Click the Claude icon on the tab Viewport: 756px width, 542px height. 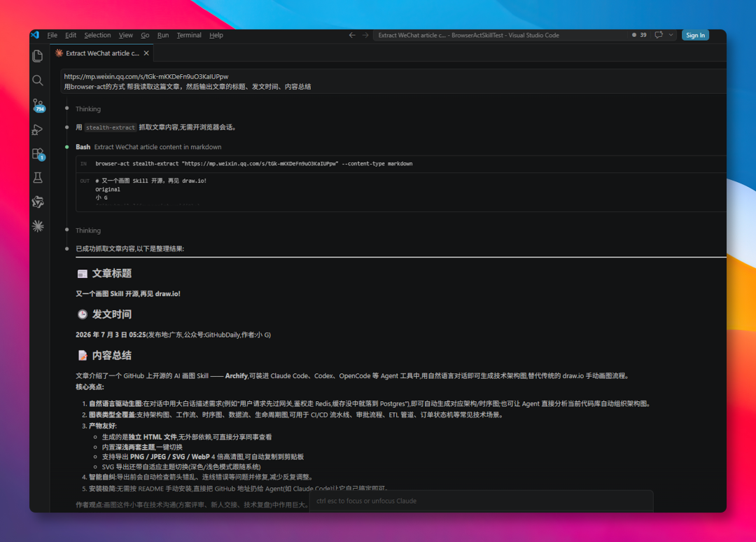click(59, 53)
